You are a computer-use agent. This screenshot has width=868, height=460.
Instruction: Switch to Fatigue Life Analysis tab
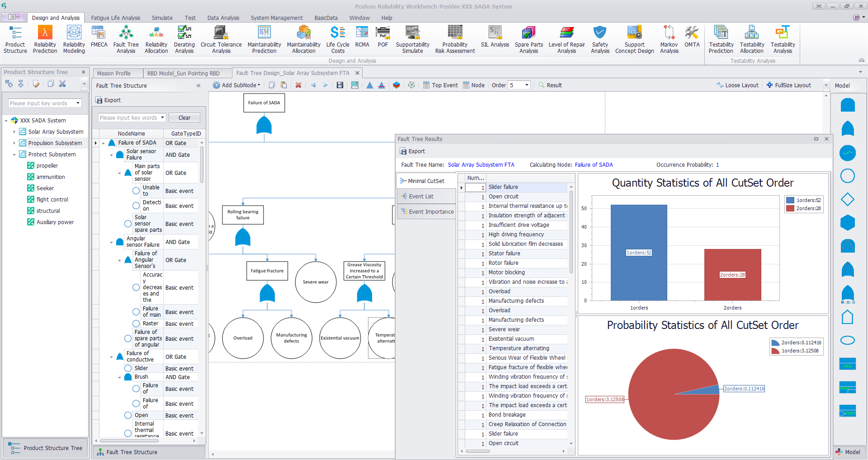pyautogui.click(x=116, y=18)
